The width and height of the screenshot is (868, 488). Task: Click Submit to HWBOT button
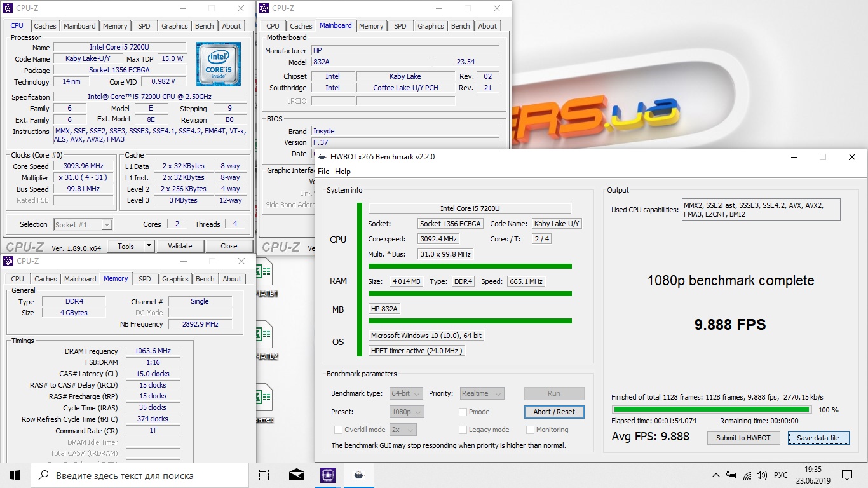click(x=743, y=438)
